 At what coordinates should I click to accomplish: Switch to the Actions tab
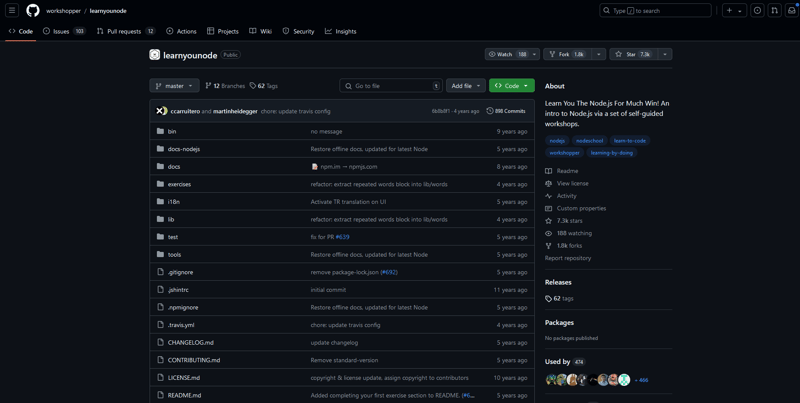click(181, 31)
